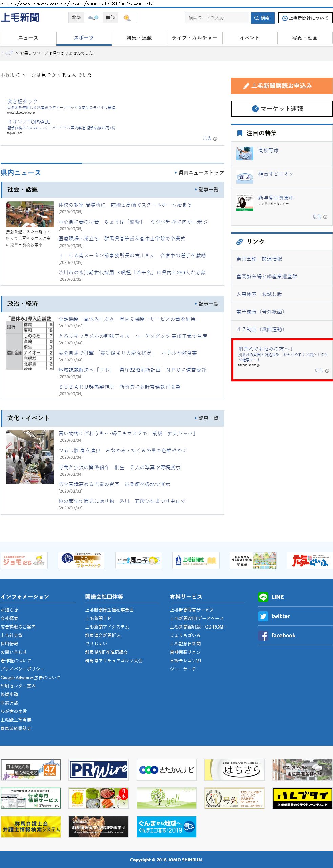
Task: Select the スポーツ navigation tab
Action: pos(84,38)
